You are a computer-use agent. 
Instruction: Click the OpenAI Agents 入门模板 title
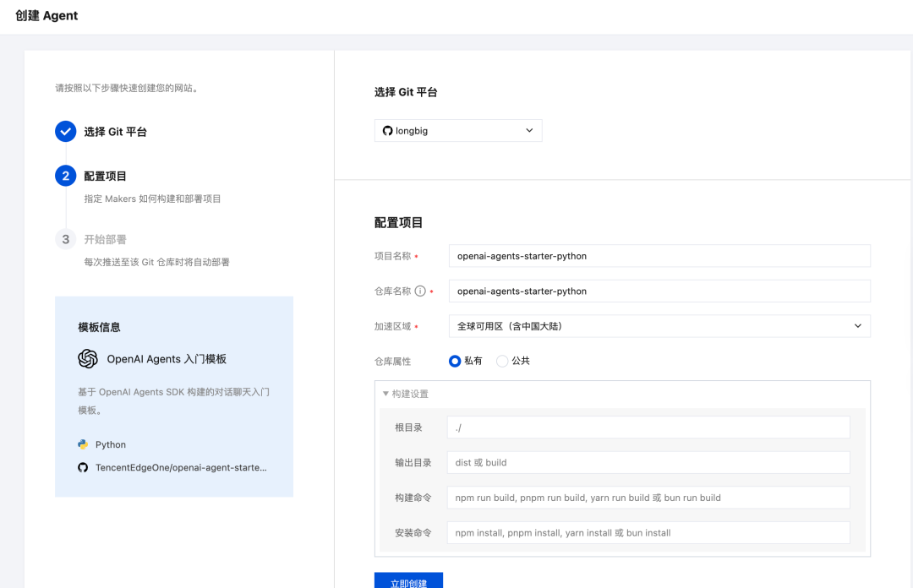click(x=167, y=359)
